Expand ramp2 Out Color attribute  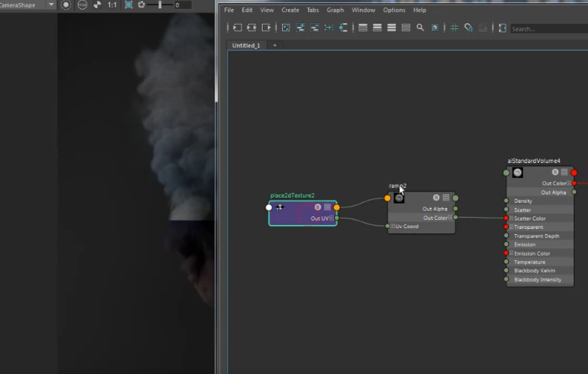[450, 218]
